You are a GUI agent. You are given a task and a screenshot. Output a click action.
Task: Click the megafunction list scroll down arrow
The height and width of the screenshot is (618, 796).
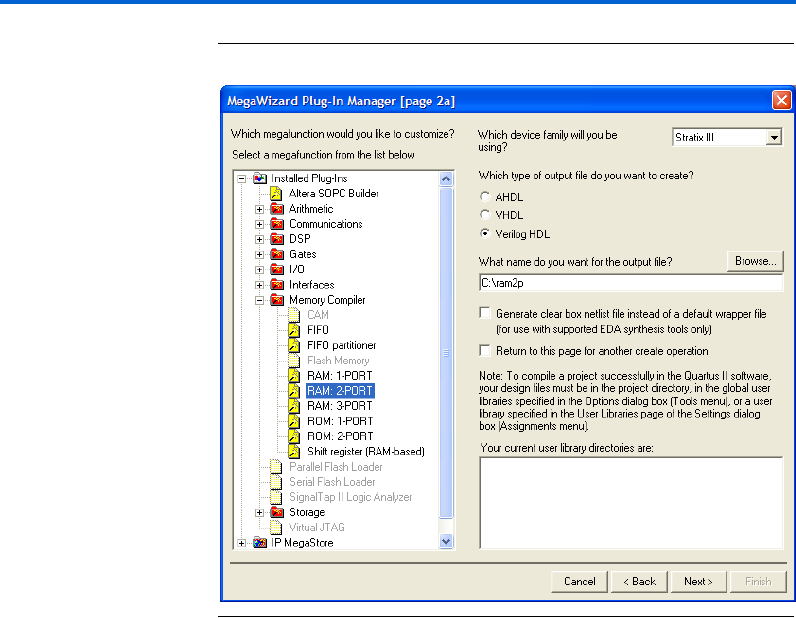[x=446, y=541]
